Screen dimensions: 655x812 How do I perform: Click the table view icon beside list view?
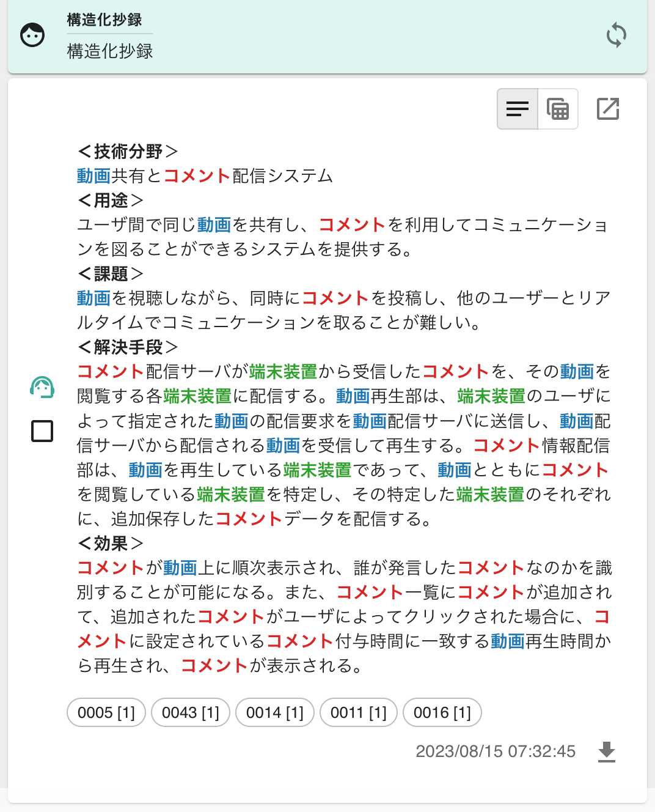(x=557, y=108)
